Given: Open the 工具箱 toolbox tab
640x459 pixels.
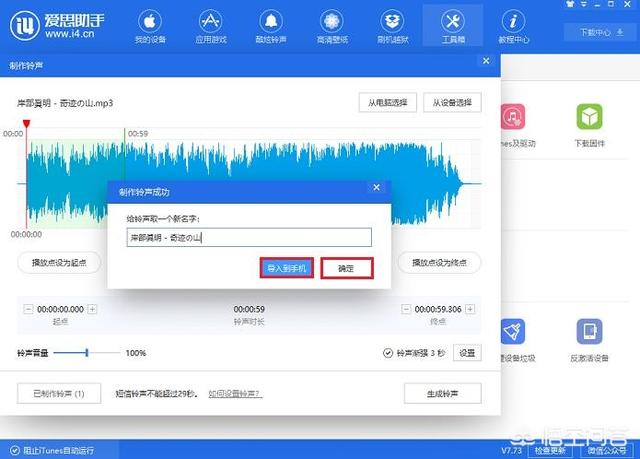Looking at the screenshot, I should 453,27.
